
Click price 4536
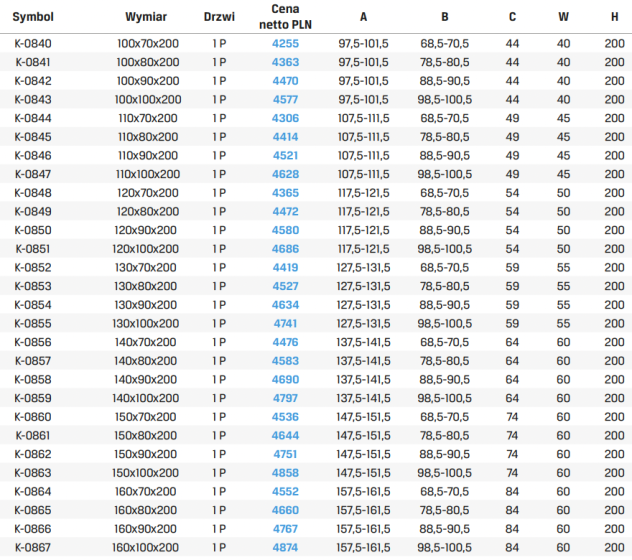[285, 417]
